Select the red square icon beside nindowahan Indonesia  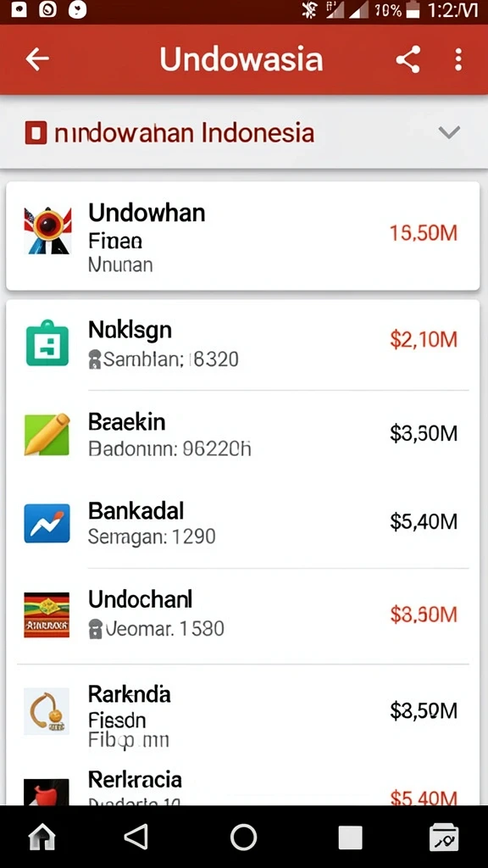click(36, 133)
